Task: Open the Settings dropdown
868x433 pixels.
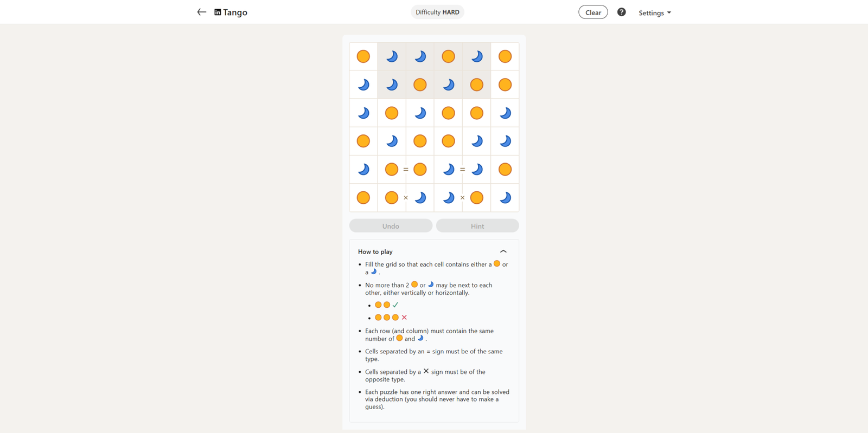Action: point(654,12)
